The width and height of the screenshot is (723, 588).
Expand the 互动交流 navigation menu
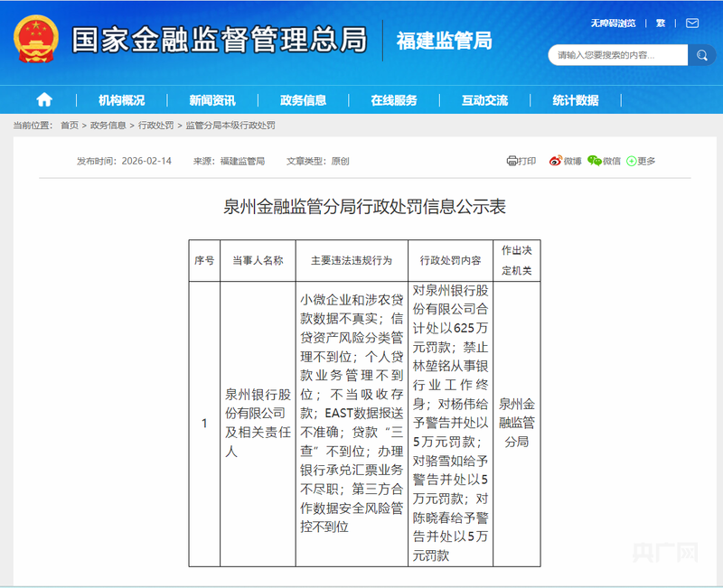(x=484, y=100)
